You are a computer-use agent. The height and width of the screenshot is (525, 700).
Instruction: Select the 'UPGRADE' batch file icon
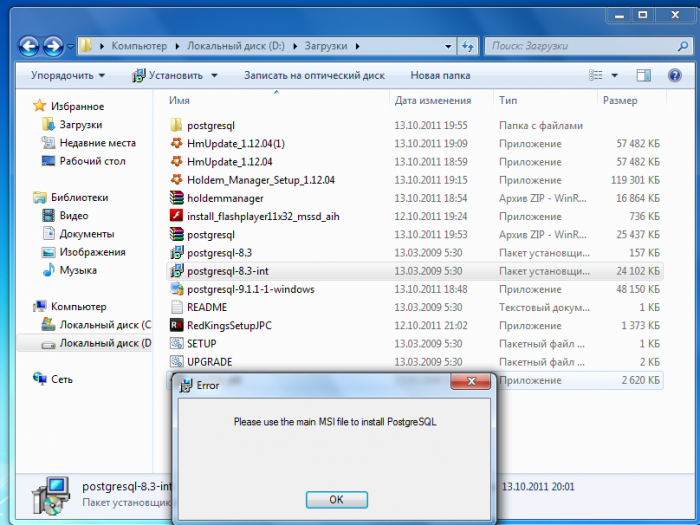pyautogui.click(x=176, y=361)
